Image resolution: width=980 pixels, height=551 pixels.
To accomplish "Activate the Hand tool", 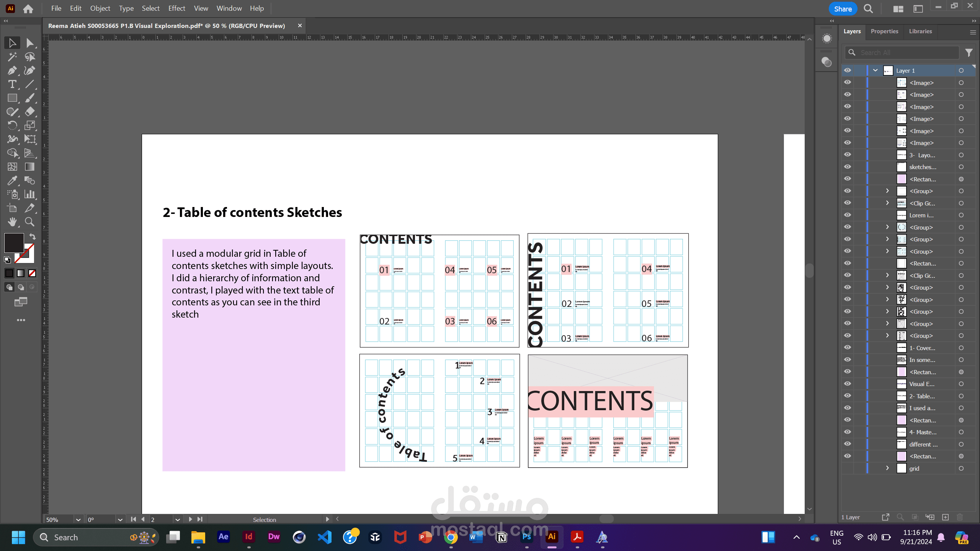I will coord(12,222).
